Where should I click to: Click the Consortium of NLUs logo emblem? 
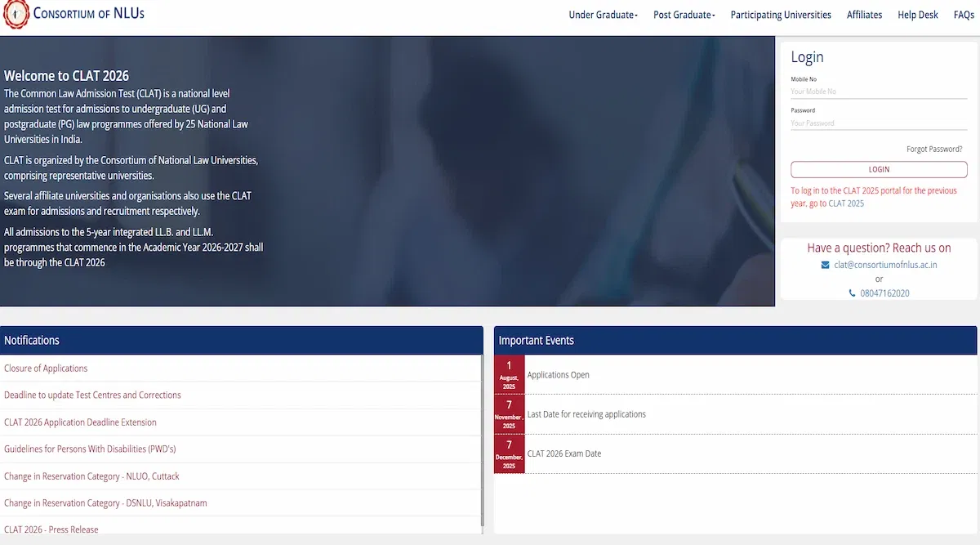tap(14, 15)
